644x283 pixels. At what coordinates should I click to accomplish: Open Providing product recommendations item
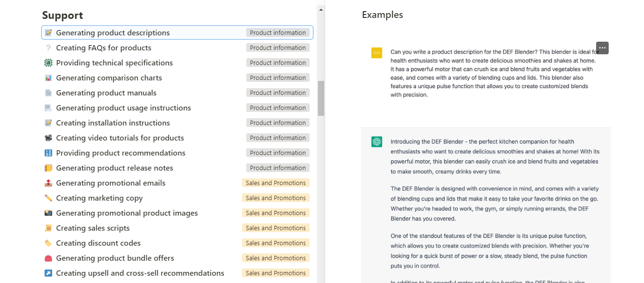(x=120, y=153)
